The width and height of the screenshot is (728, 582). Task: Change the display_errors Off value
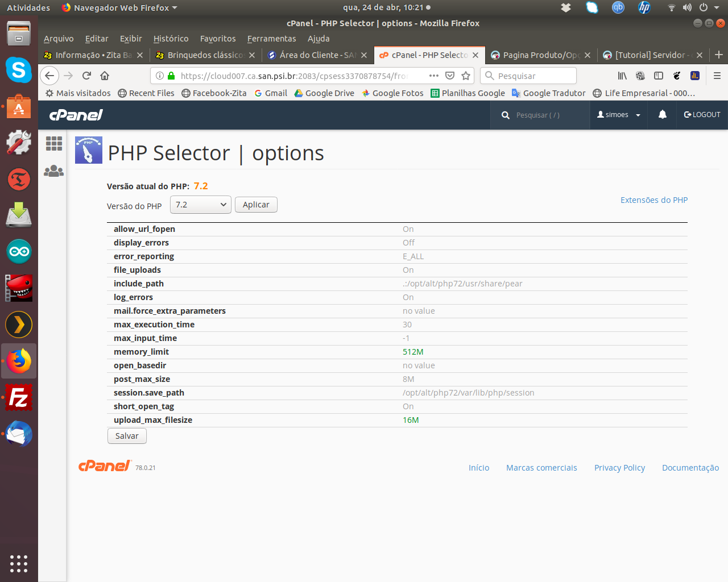pyautogui.click(x=408, y=243)
